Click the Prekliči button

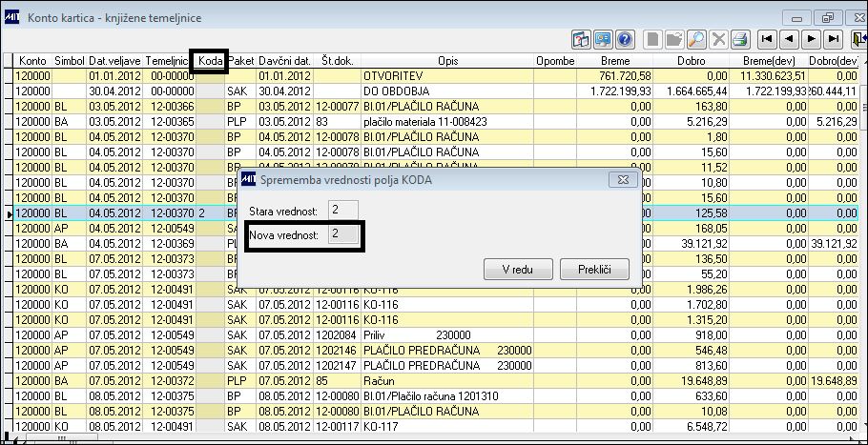click(594, 270)
